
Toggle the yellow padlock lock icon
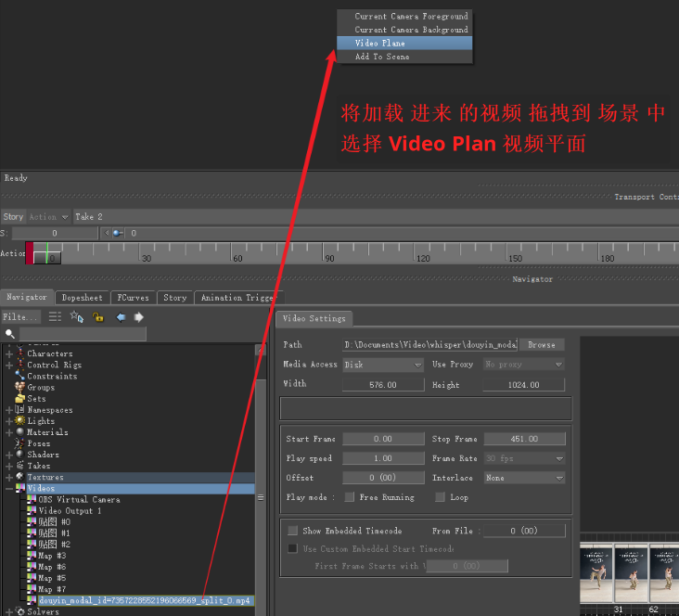(x=97, y=317)
